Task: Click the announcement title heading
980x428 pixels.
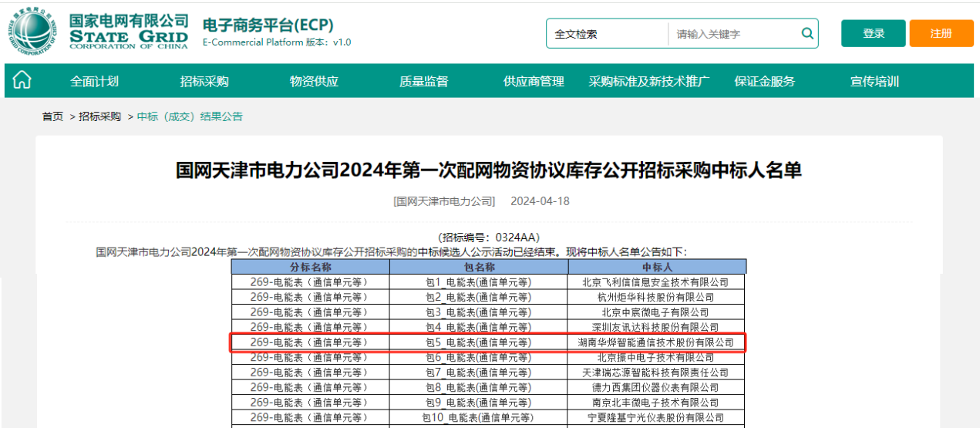Action: (489, 170)
